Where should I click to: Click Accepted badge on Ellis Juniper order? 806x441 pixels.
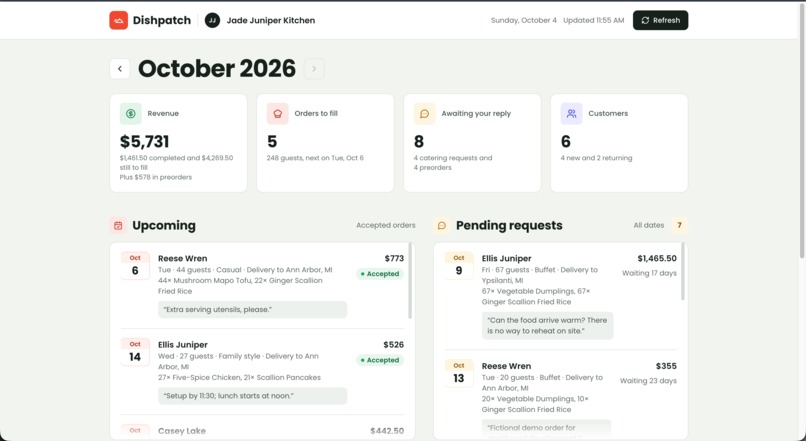(380, 360)
